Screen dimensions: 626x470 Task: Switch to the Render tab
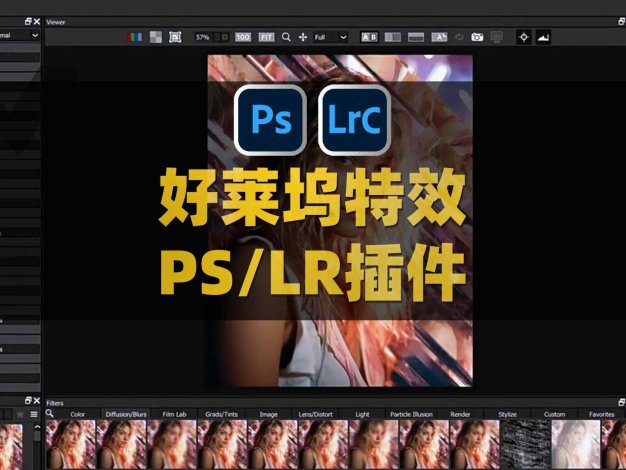[x=460, y=414]
